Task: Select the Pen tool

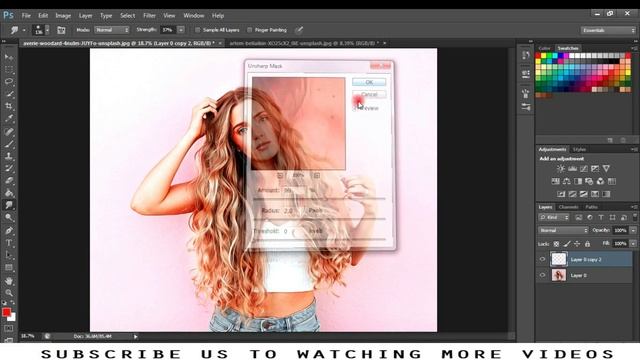Action: point(9,231)
